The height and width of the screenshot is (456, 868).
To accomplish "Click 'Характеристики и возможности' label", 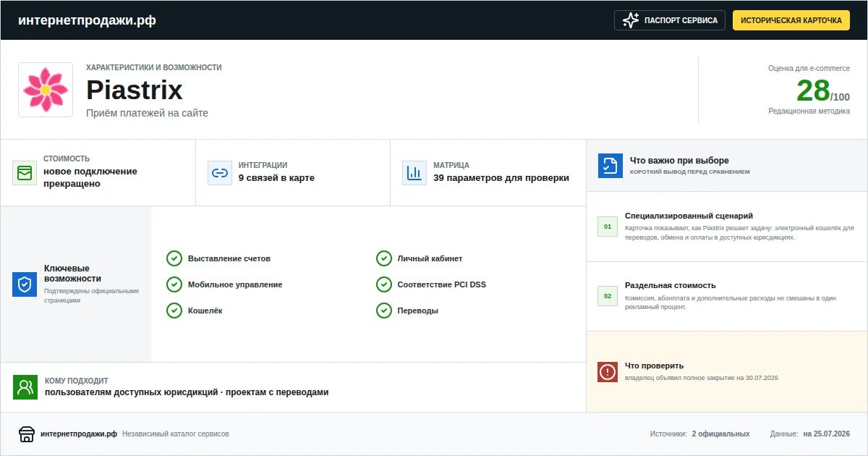I will pos(154,67).
